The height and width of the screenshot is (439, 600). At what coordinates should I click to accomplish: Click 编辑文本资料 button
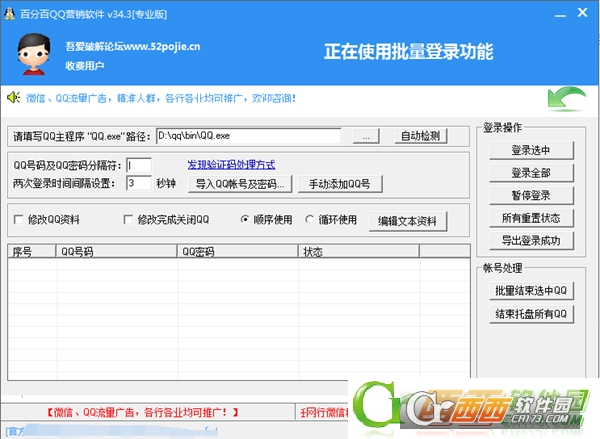pyautogui.click(x=408, y=221)
